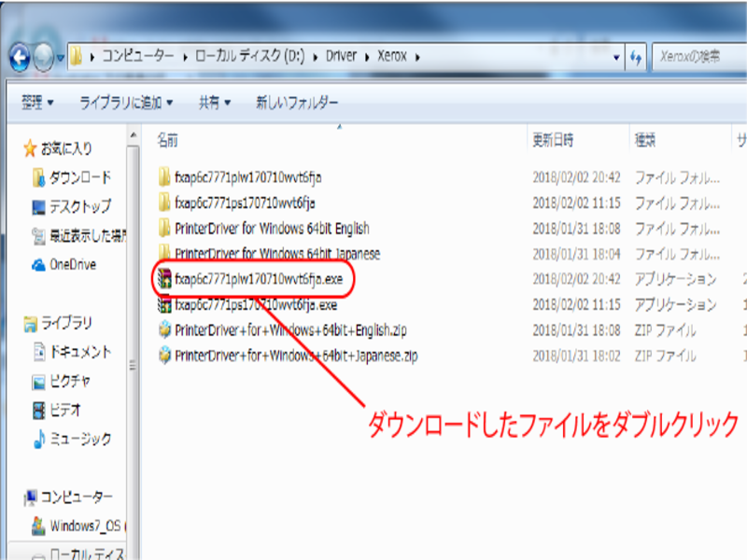Expand the chevron after Xerox in path
Image resolution: width=747 pixels, height=560 pixels.
[417, 57]
